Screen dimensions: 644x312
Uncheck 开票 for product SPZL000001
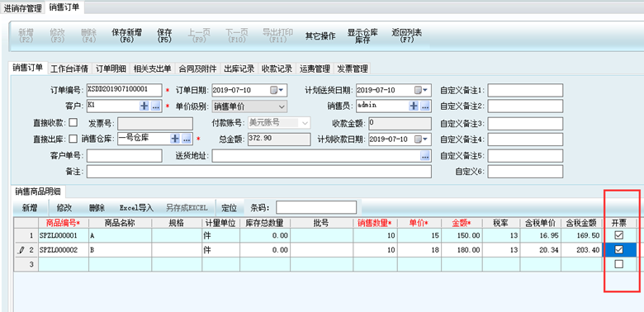click(x=619, y=235)
